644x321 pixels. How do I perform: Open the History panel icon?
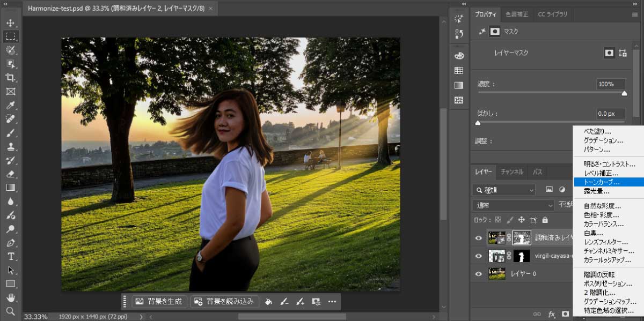(x=459, y=34)
